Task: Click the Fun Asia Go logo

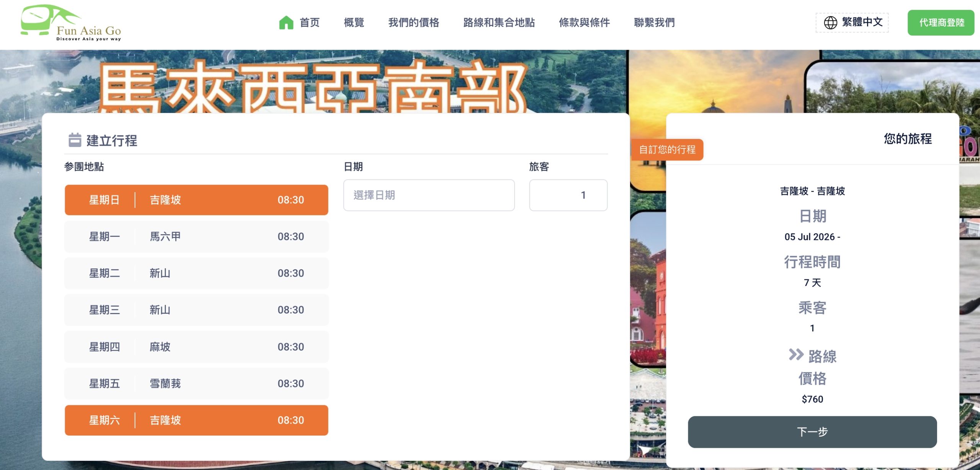Action: tap(71, 23)
